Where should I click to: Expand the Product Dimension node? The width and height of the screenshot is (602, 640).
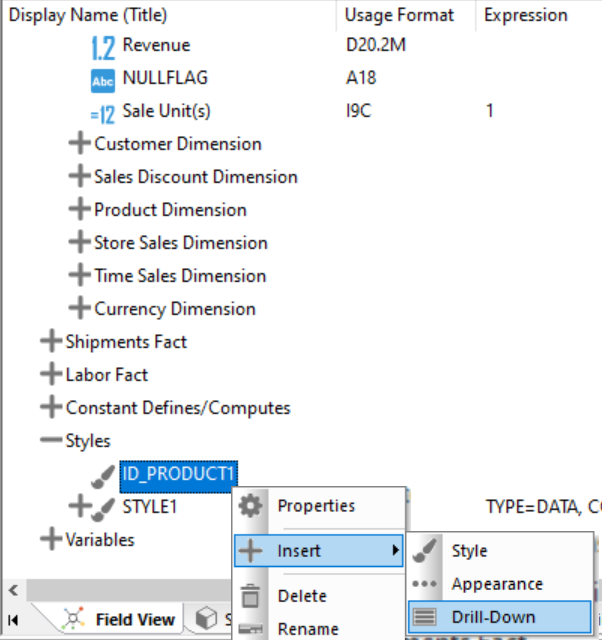pos(79,209)
